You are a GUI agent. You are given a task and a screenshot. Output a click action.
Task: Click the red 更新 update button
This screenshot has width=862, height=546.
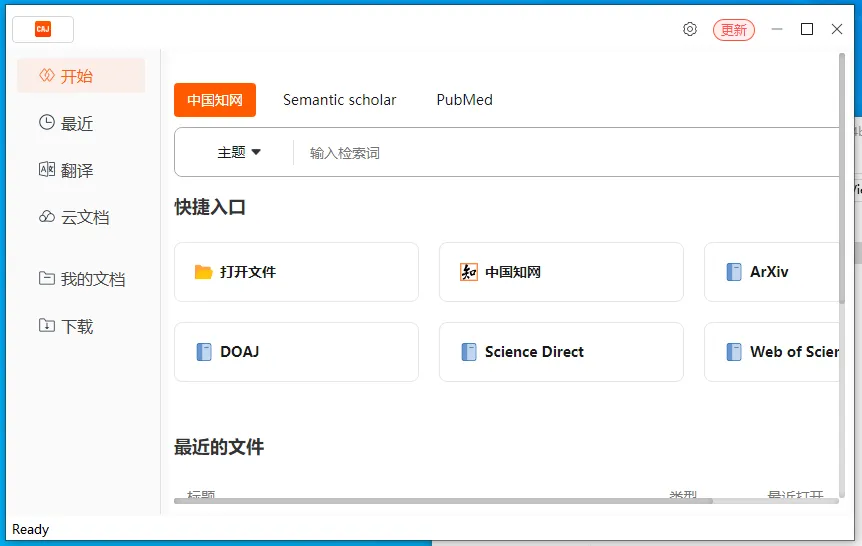(734, 30)
